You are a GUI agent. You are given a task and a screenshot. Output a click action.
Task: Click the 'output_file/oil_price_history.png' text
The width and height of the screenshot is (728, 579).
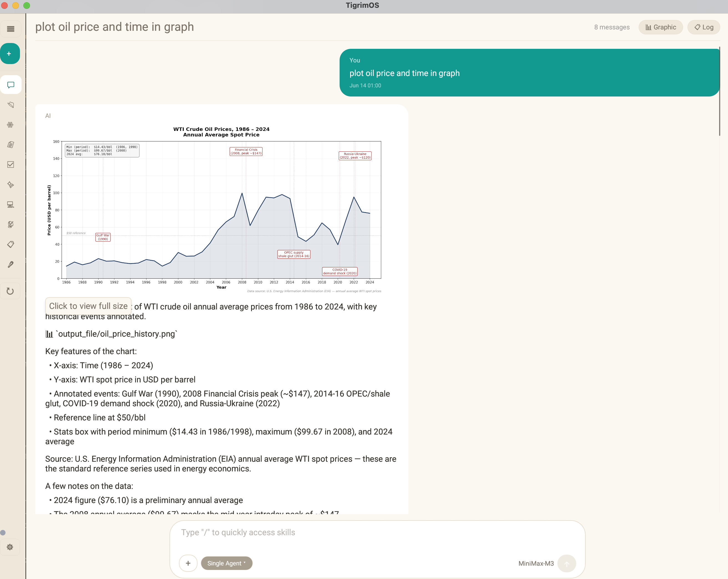pos(117,334)
